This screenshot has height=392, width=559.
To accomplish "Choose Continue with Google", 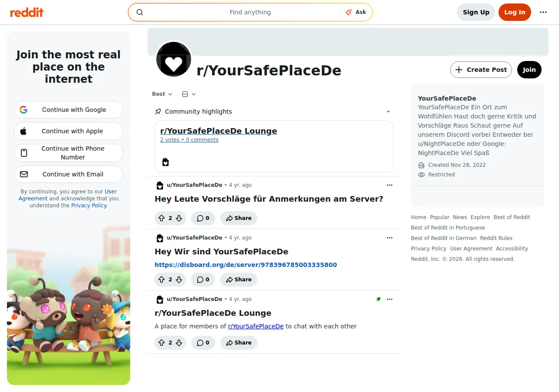I will pos(68,110).
